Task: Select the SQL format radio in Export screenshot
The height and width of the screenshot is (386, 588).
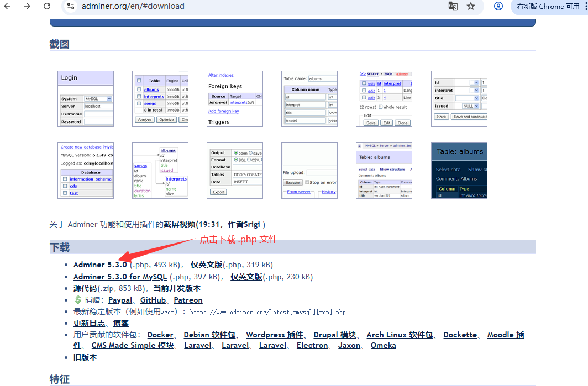Action: pos(236,160)
